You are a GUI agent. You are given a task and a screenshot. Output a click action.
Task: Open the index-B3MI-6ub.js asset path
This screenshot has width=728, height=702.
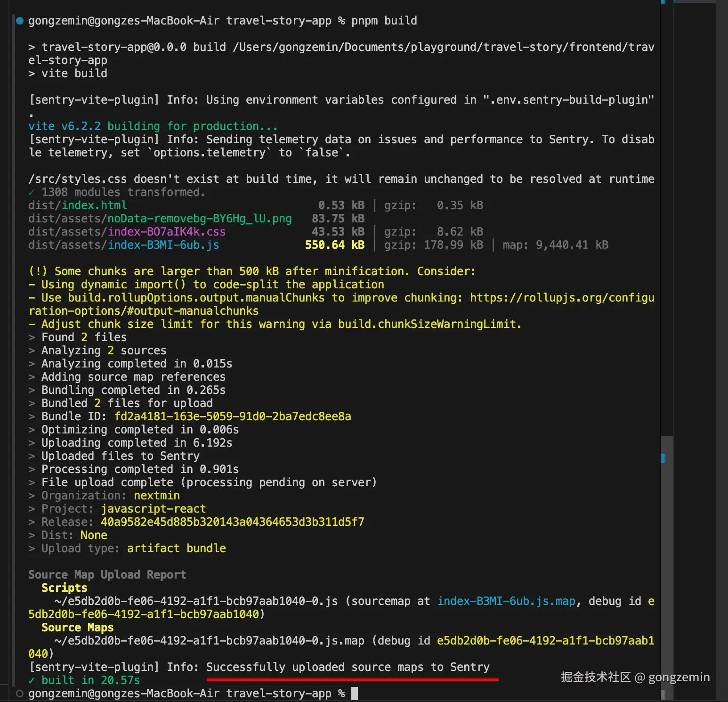(124, 245)
